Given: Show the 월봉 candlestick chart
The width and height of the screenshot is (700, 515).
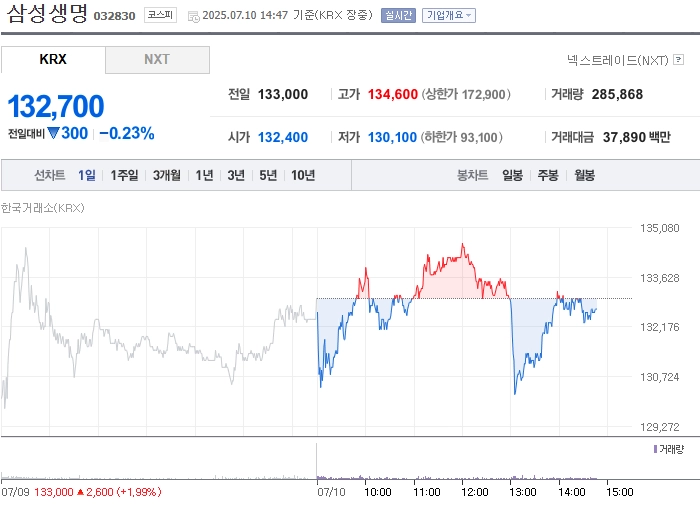Looking at the screenshot, I should click(584, 175).
